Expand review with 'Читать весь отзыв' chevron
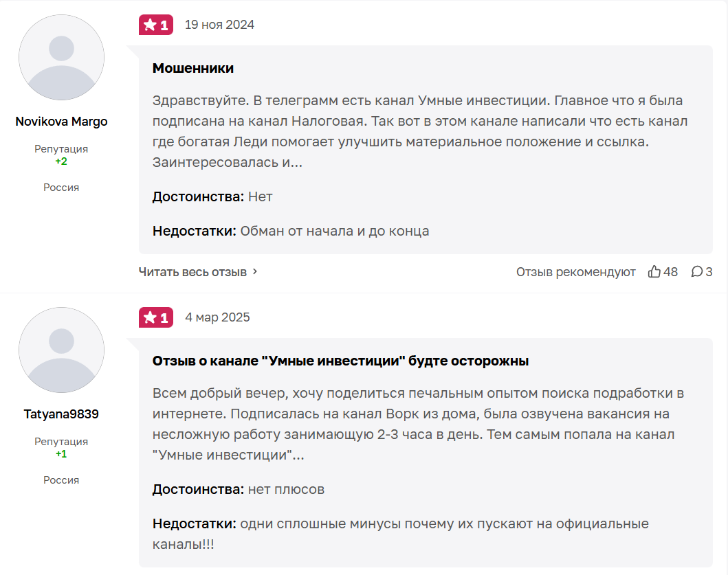The image size is (728, 575). pyautogui.click(x=255, y=272)
